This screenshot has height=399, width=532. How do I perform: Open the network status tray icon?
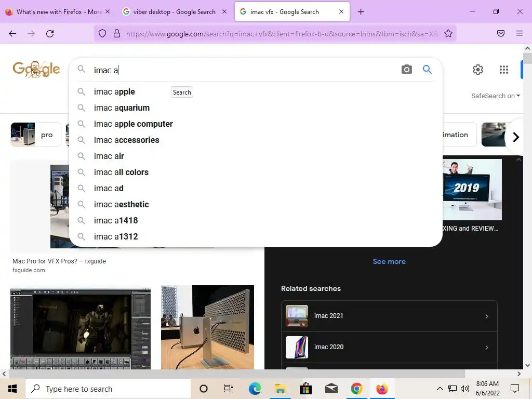[453, 389]
